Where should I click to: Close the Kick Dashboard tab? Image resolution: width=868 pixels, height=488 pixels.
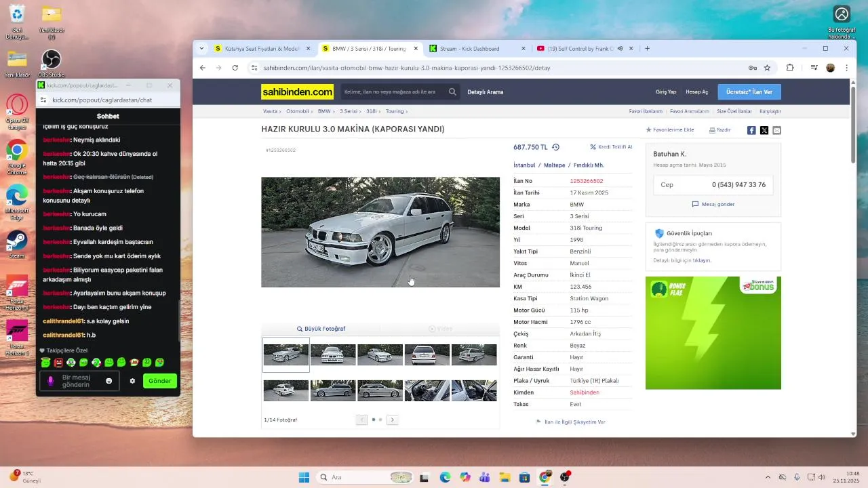point(523,49)
